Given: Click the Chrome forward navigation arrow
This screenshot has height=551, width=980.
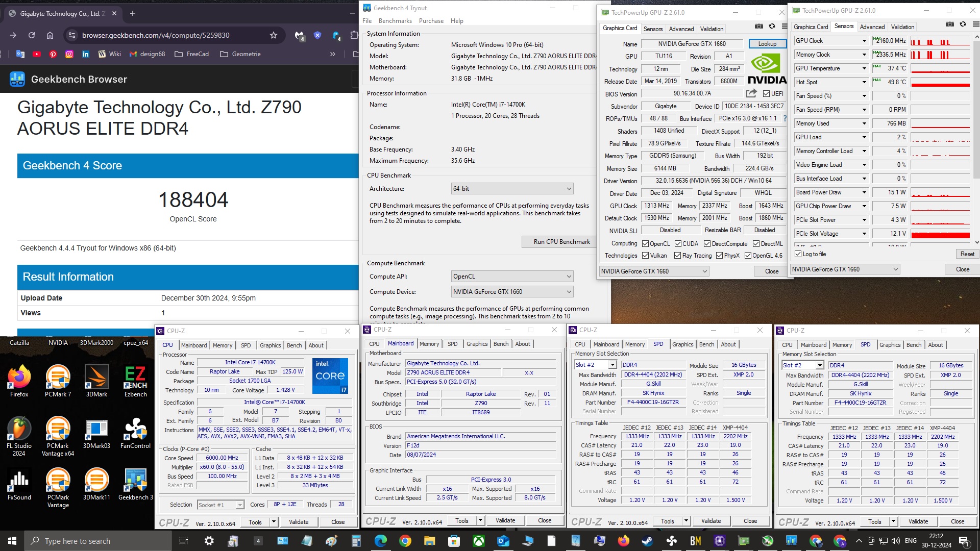Looking at the screenshot, I should 13,35.
